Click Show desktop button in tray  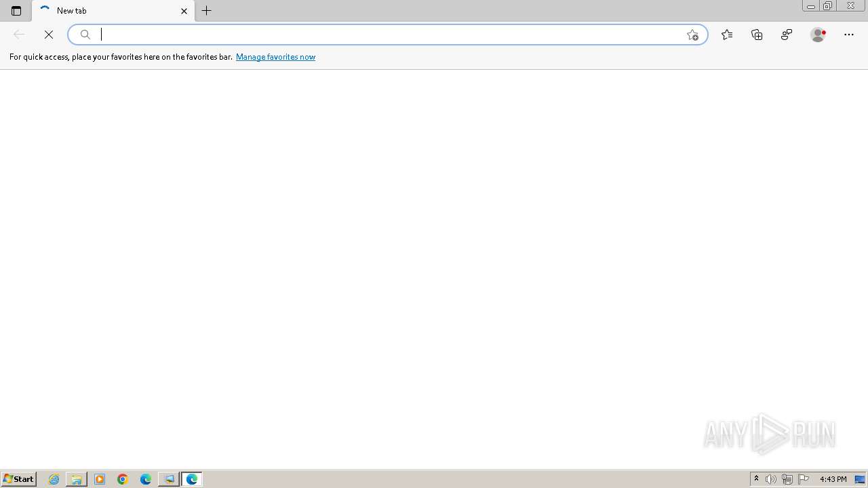click(860, 479)
